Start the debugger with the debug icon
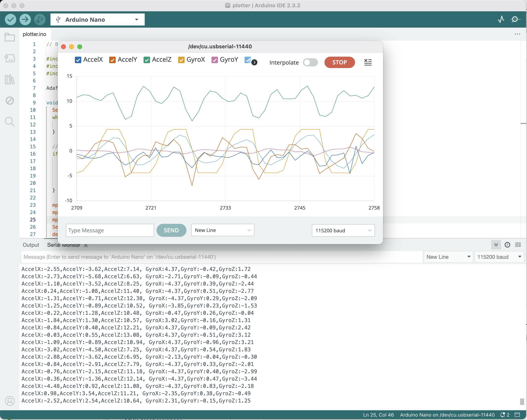 (x=40, y=19)
